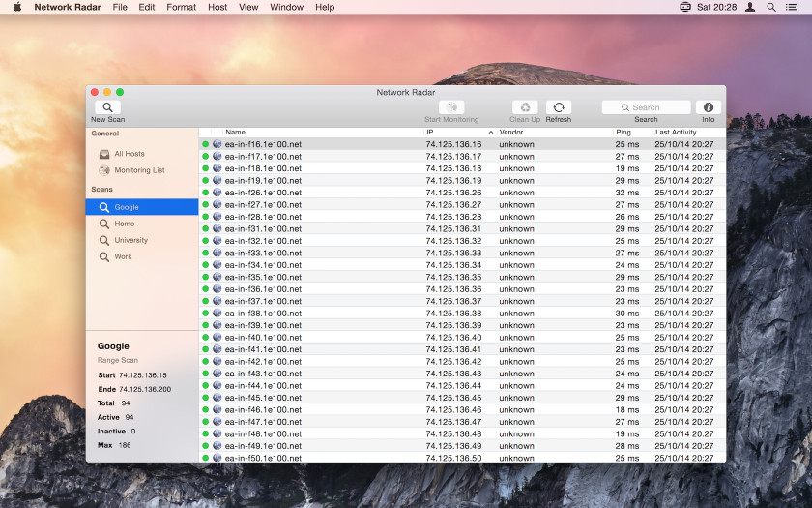The height and width of the screenshot is (508, 812).
Task: Click the Clean Up recycle icon
Action: point(525,107)
